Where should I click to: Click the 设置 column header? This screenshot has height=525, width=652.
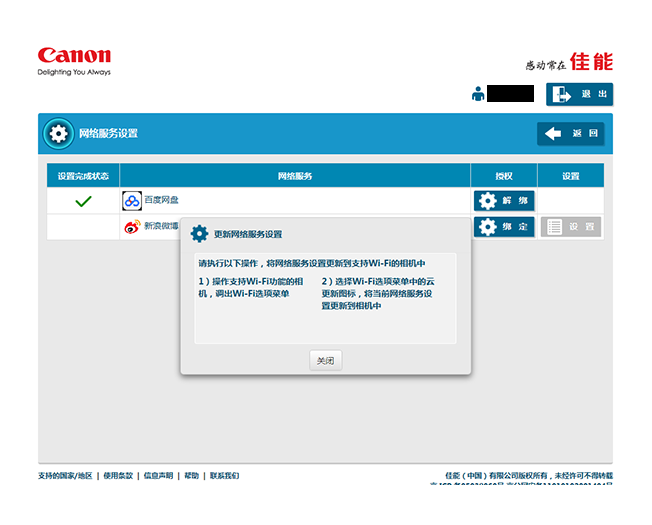click(x=571, y=176)
